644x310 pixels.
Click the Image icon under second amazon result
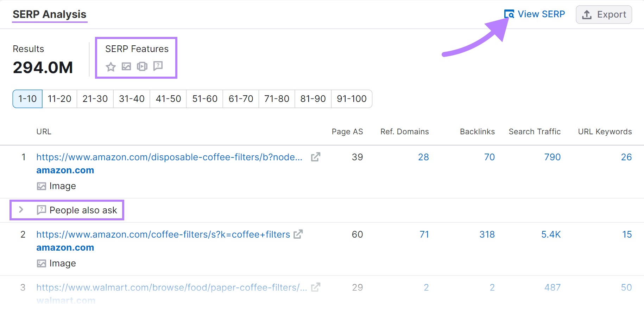(42, 264)
